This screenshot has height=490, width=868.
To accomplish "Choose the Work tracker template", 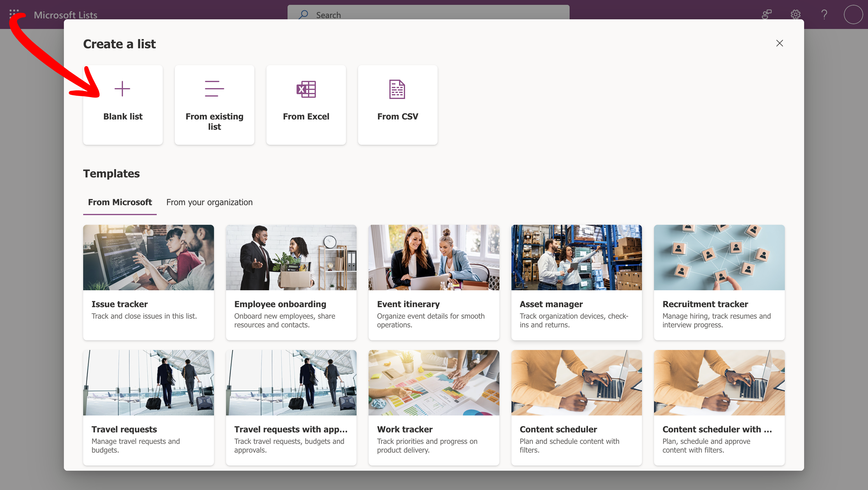I will click(434, 407).
